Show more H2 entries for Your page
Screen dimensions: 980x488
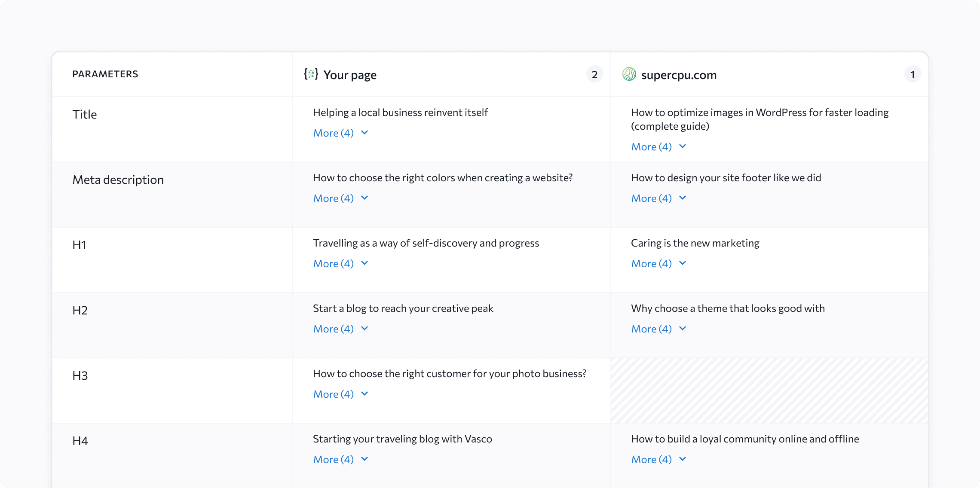pos(334,329)
